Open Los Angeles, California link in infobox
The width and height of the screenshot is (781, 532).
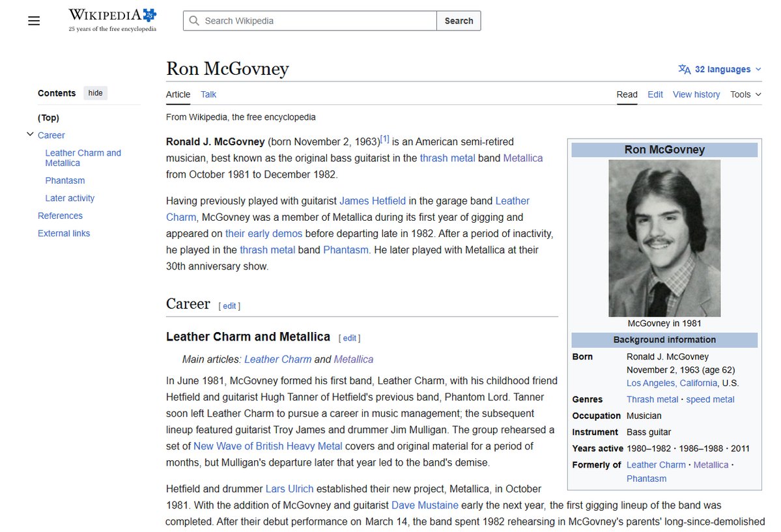tap(672, 383)
